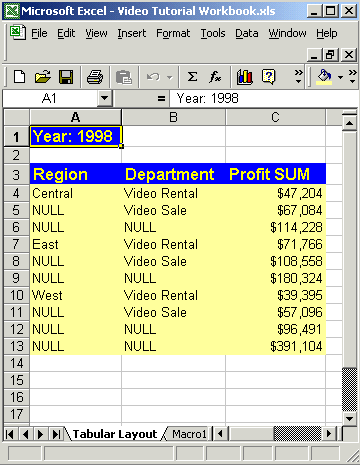Go to next sheet tab arrow

pyautogui.click(x=41, y=434)
